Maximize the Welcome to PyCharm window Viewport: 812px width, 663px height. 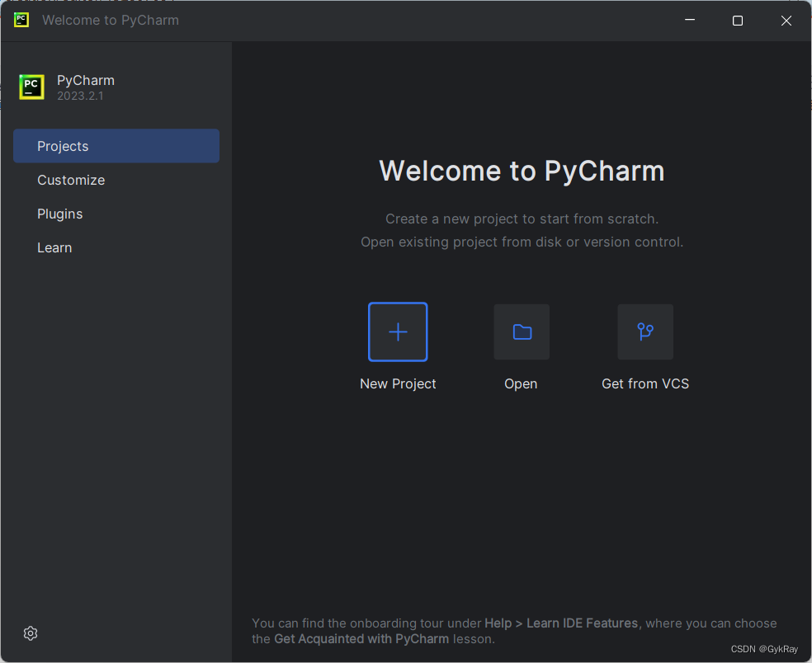[738, 20]
